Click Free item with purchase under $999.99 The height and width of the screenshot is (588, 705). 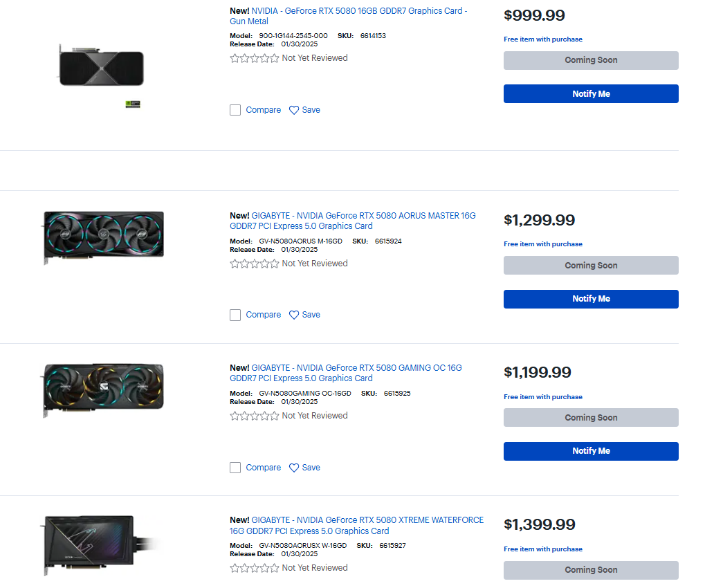(x=543, y=39)
